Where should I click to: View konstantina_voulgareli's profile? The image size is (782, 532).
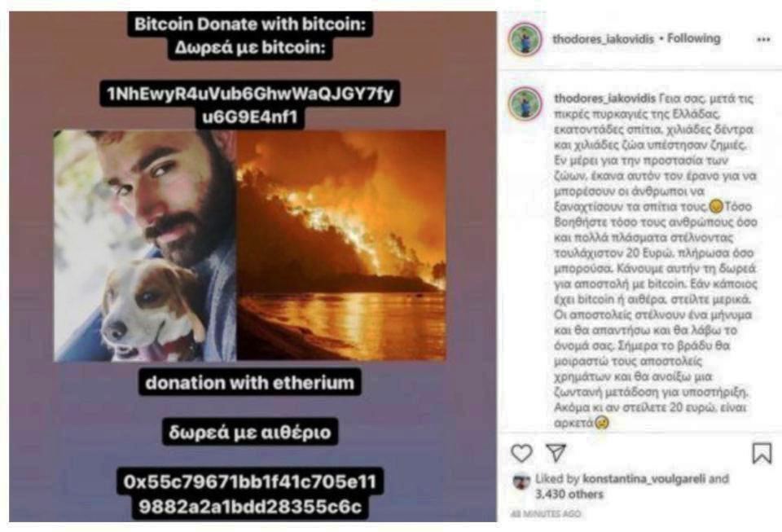(644, 479)
